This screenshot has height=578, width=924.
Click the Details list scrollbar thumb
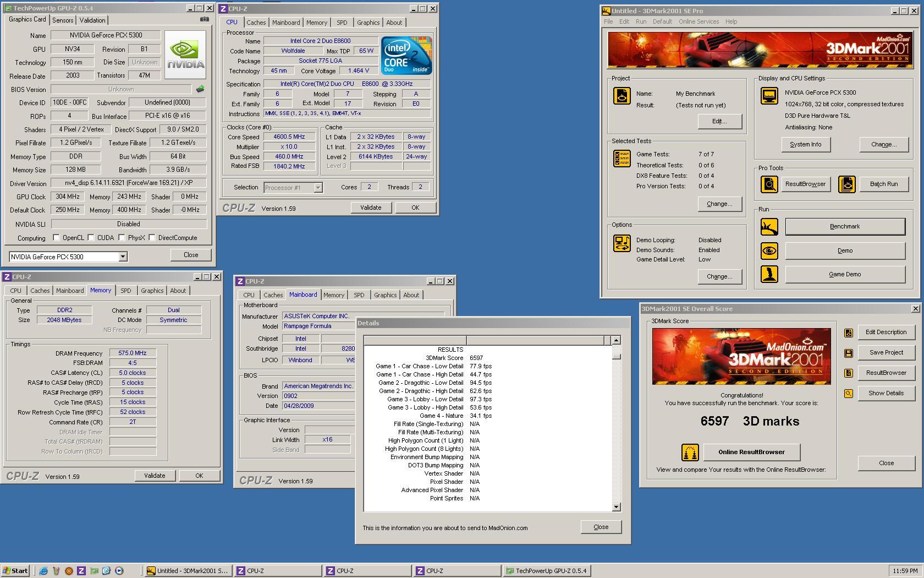click(x=616, y=356)
